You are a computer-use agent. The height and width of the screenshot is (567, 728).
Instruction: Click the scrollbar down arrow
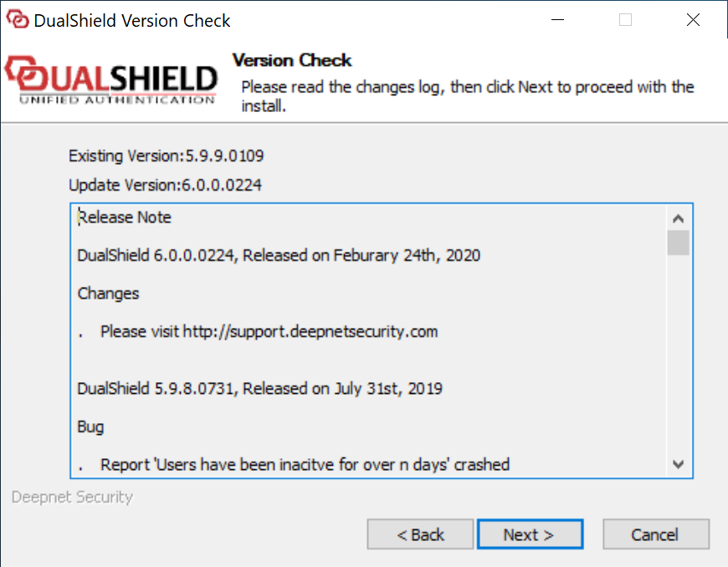pyautogui.click(x=679, y=464)
